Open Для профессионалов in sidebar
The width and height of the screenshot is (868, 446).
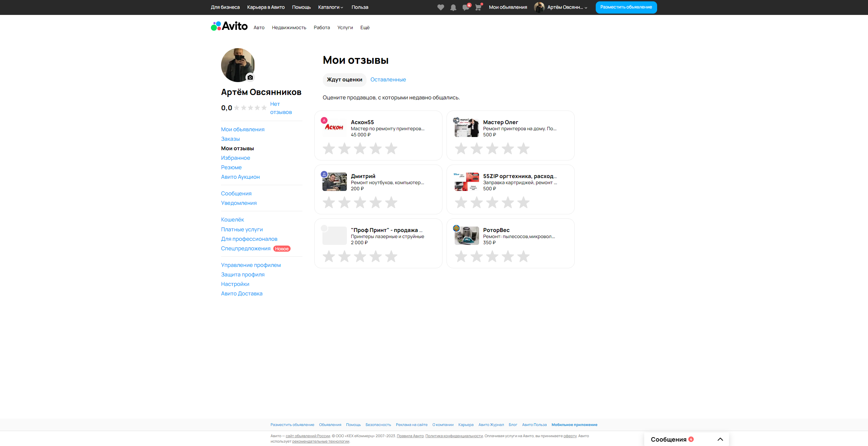[249, 239]
